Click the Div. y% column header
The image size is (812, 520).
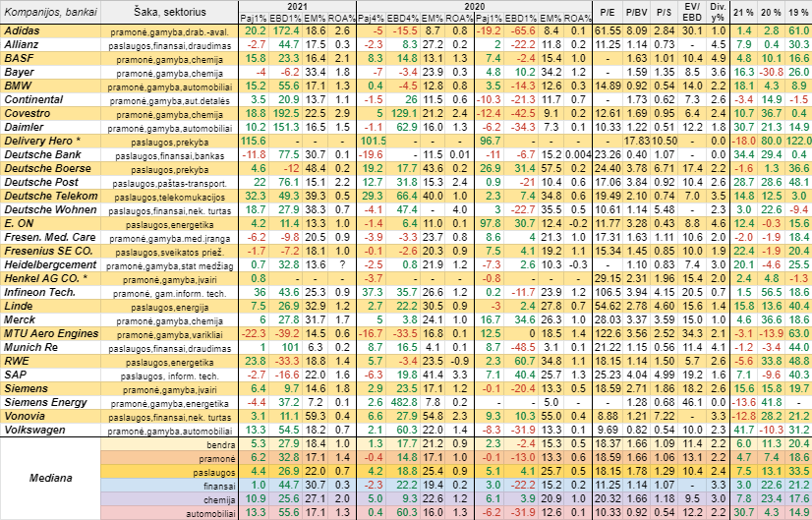719,12
